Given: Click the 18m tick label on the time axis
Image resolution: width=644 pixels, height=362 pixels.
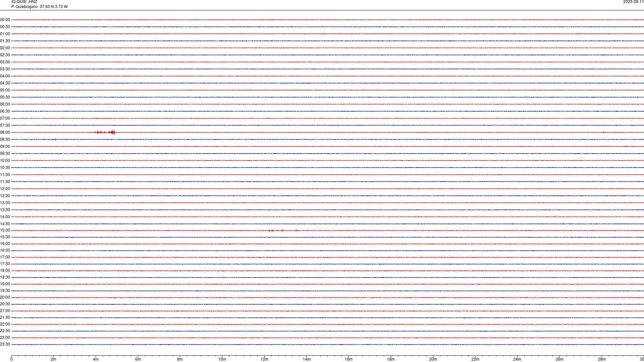Looking at the screenshot, I should (391, 359).
